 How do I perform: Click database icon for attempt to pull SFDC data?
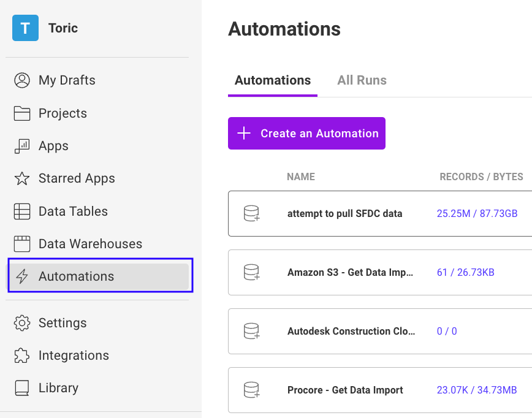point(251,213)
